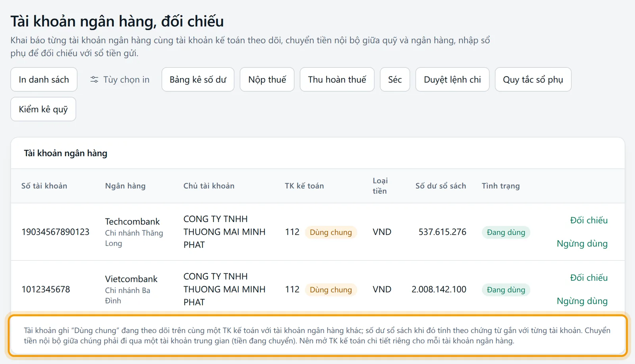Screen dimensions: 635x364
Task: Click the balance 2.008.142.100
Action: [439, 289]
